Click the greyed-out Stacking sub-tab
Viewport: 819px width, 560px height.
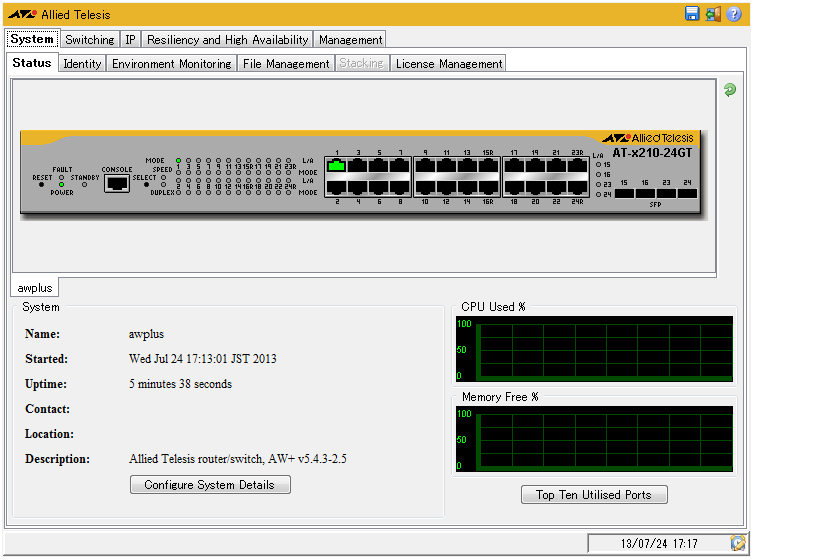click(361, 63)
